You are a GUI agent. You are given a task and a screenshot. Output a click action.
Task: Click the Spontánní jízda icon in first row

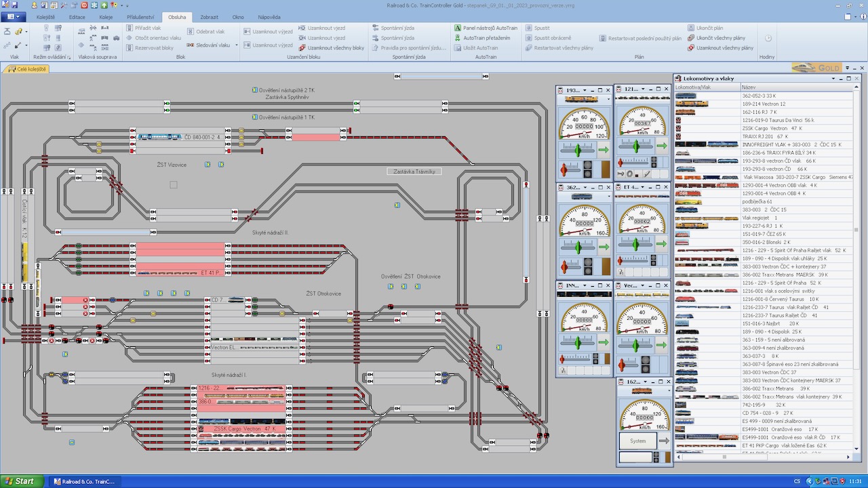point(376,28)
